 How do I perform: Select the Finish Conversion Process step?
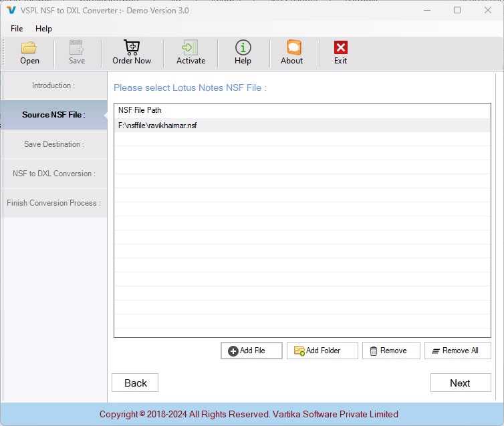point(53,203)
